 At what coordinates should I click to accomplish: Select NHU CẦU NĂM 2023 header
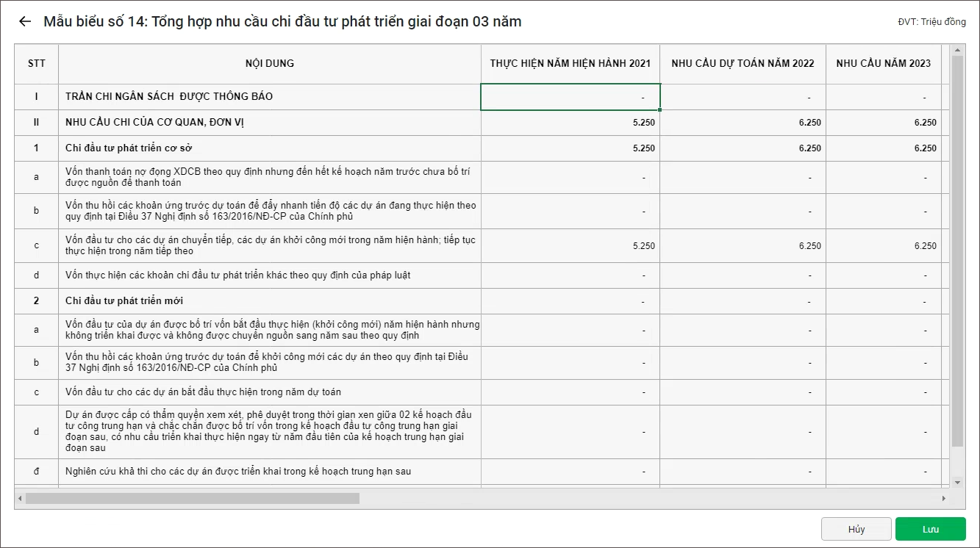coord(884,64)
